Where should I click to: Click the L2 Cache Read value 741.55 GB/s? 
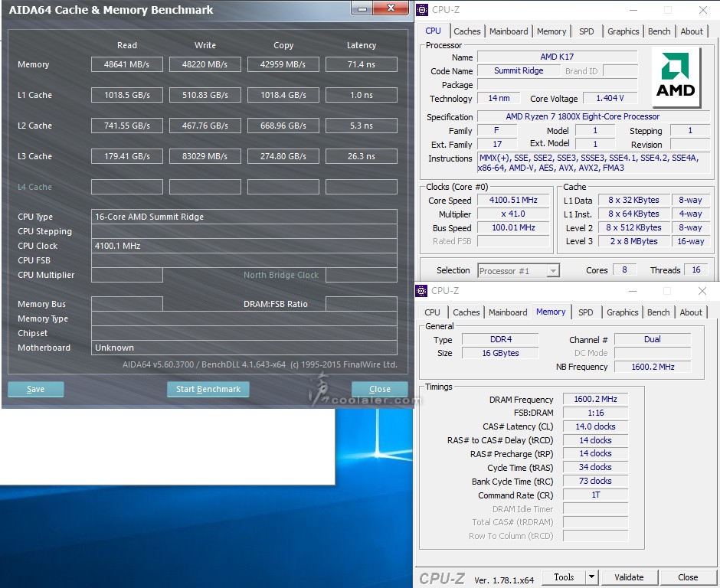click(126, 126)
